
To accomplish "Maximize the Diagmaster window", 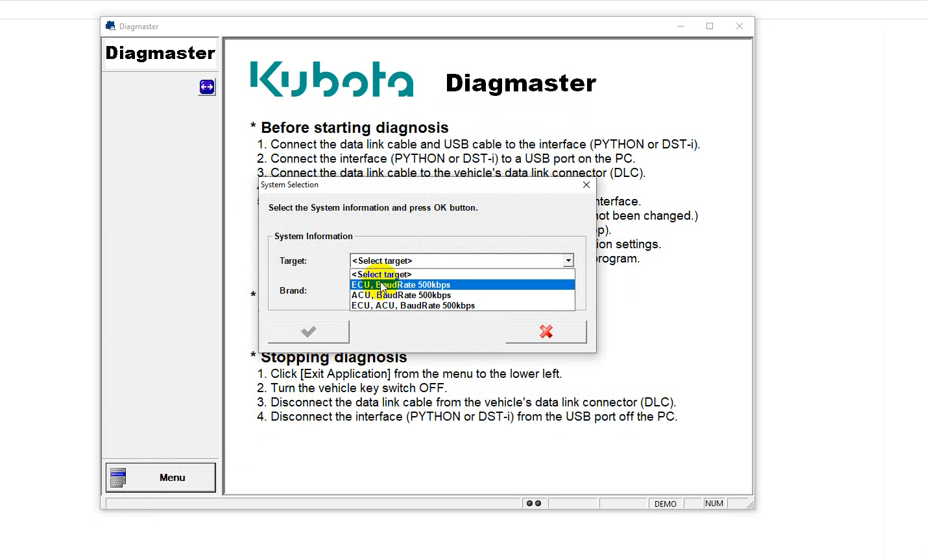I will (x=710, y=26).
